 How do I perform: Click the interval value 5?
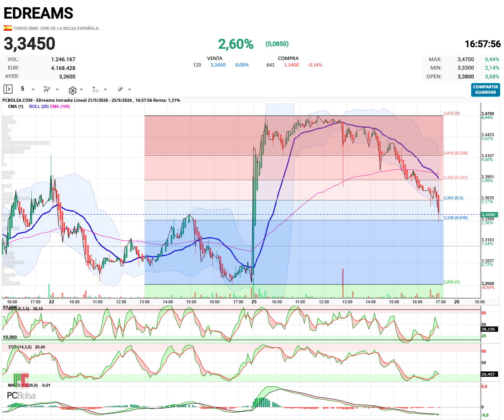point(23,89)
